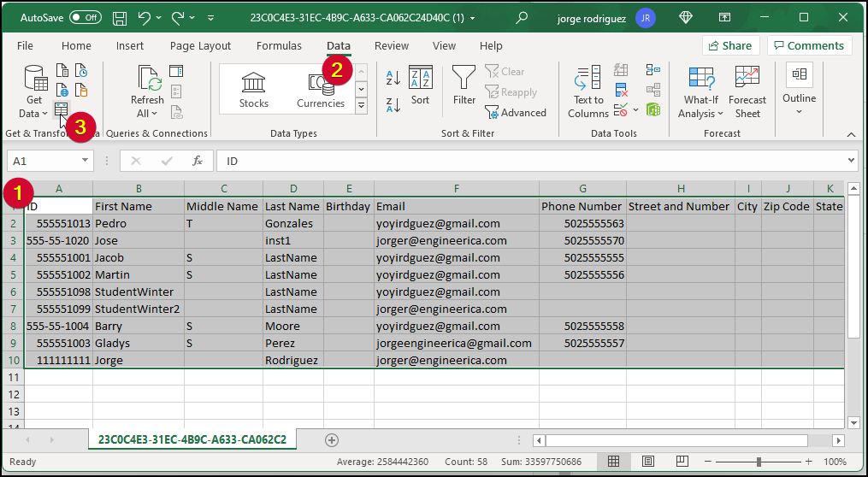Open Manage Data Model green icon
This screenshot has width=868, height=477.
(x=653, y=109)
